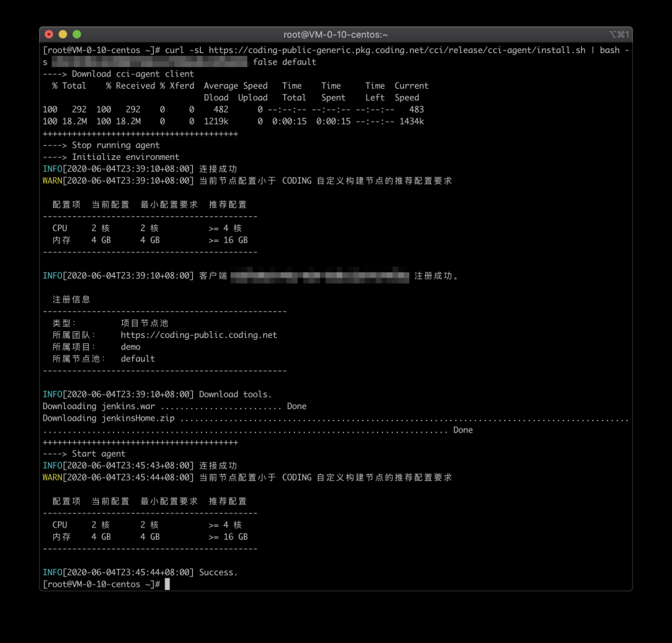
Task: Select the blinking block cursor at the prompt
Action: [x=167, y=584]
